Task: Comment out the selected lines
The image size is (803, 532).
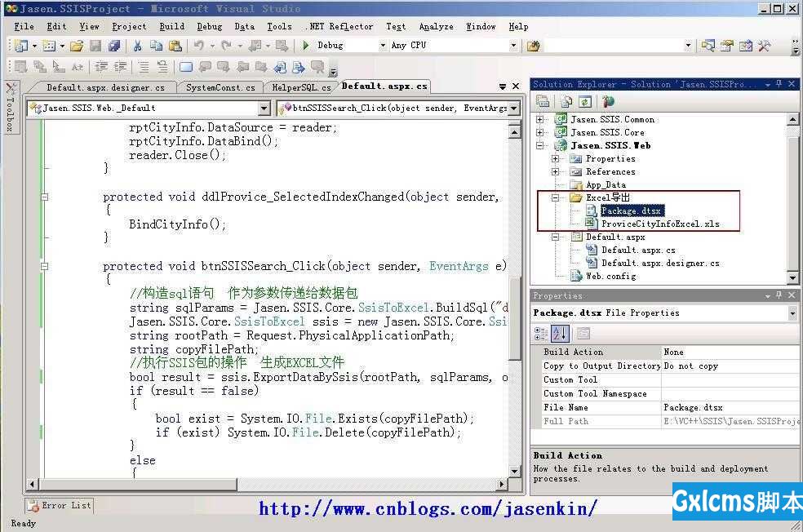Action: (144, 67)
